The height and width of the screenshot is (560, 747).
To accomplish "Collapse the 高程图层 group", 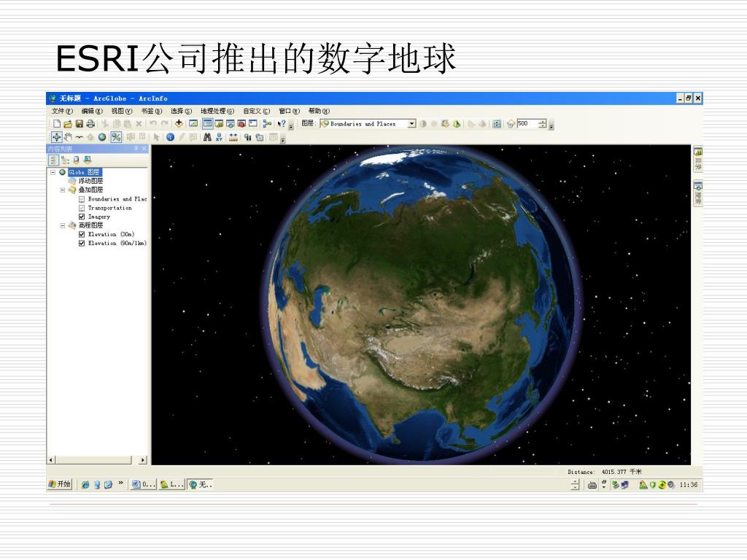I will tap(63, 225).
